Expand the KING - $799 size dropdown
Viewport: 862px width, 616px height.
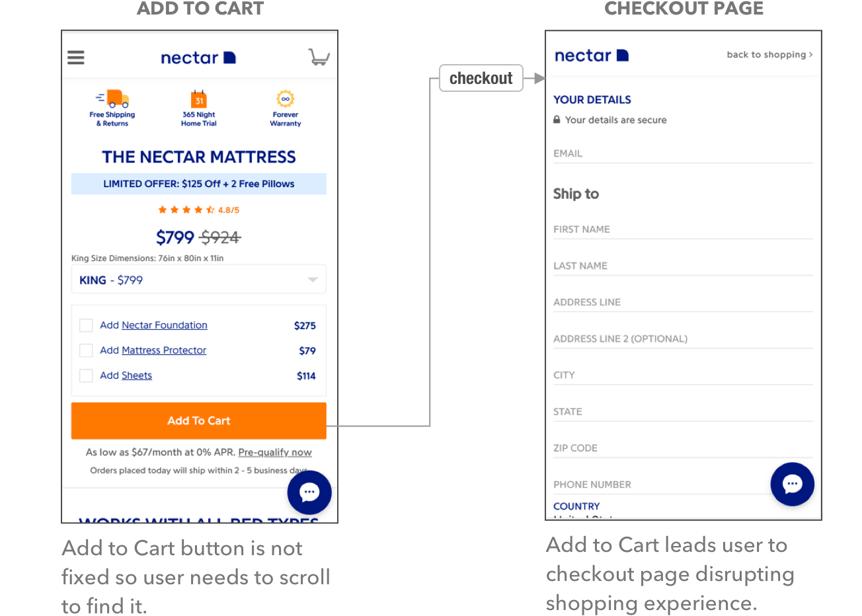[198, 280]
